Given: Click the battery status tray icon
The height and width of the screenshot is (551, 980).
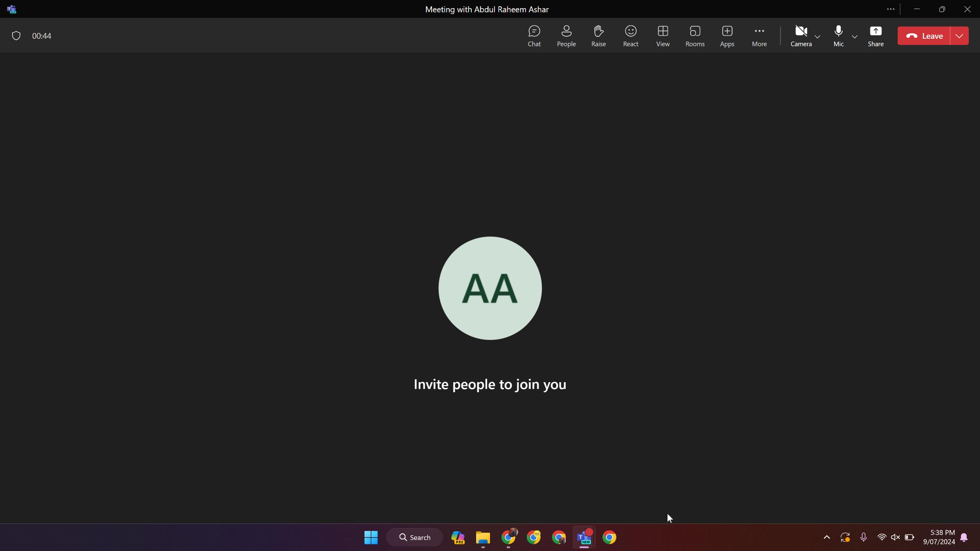Looking at the screenshot, I should (x=909, y=538).
